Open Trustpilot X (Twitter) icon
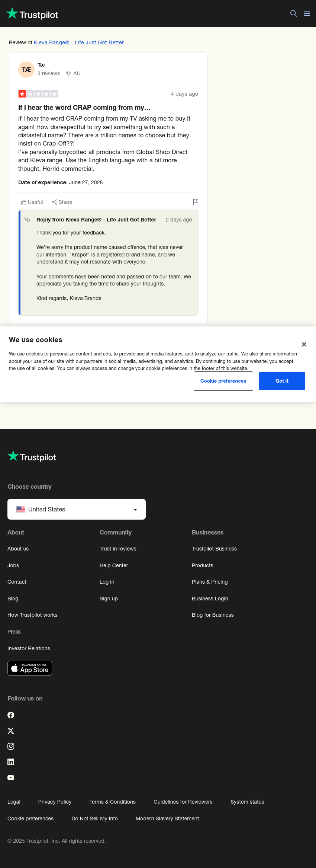 click(x=11, y=731)
